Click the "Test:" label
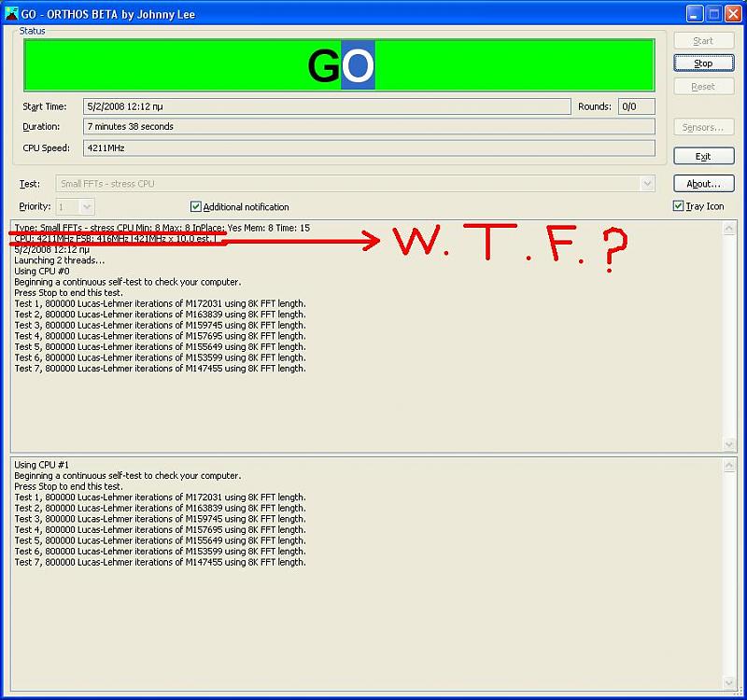 [30, 184]
